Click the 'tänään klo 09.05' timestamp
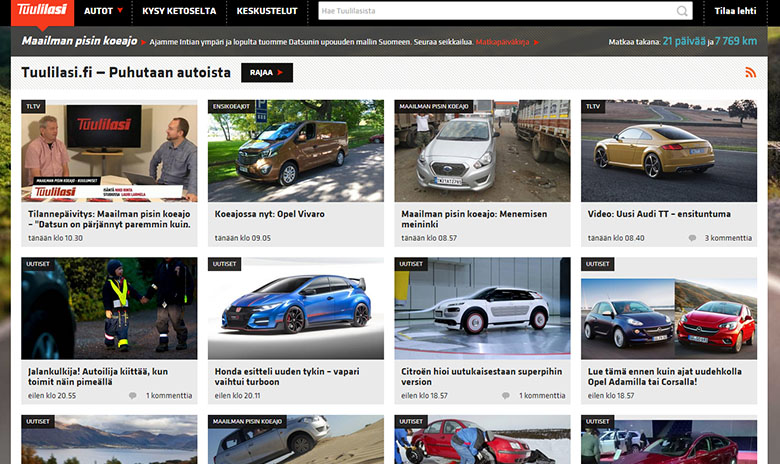The height and width of the screenshot is (464, 780). coord(242,238)
